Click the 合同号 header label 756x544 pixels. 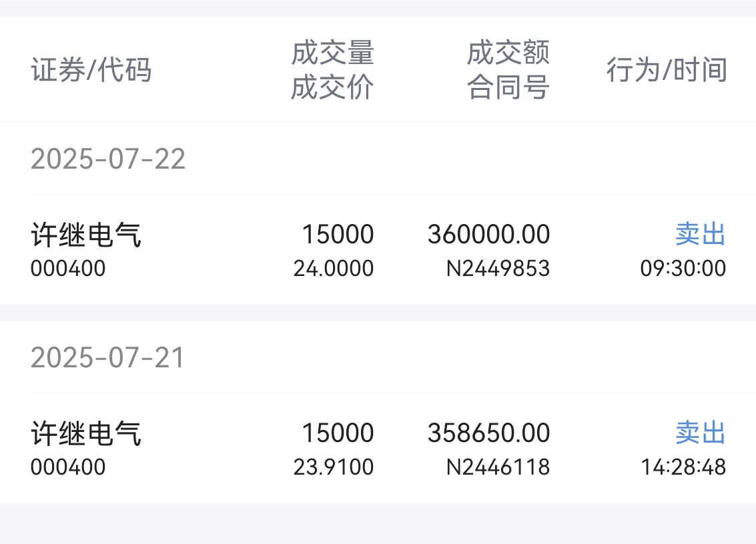(508, 87)
